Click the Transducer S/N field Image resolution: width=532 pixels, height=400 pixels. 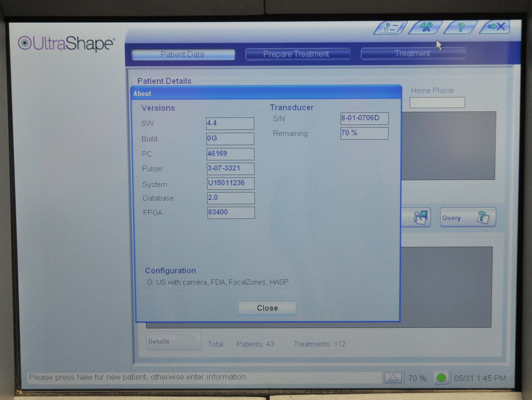point(364,118)
